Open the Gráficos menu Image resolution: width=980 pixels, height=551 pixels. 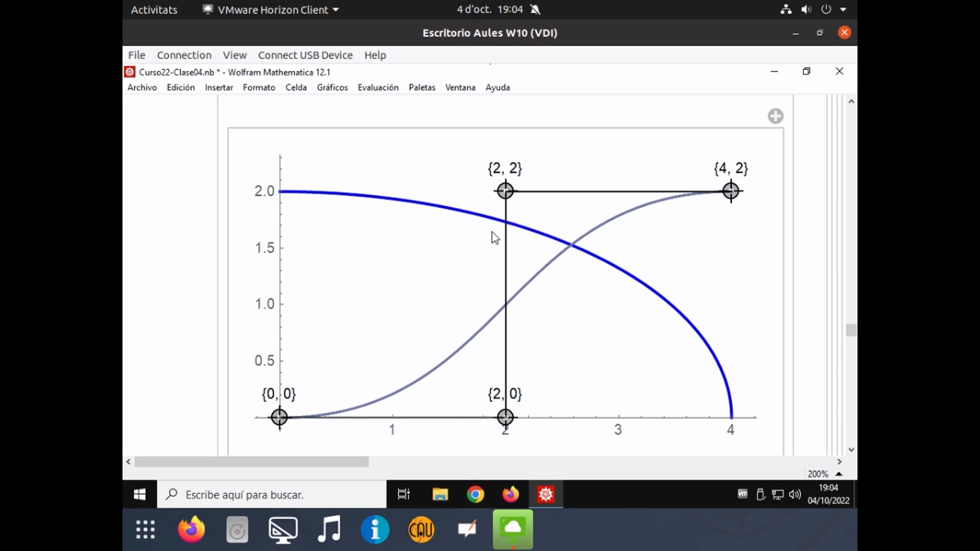pyautogui.click(x=332, y=87)
